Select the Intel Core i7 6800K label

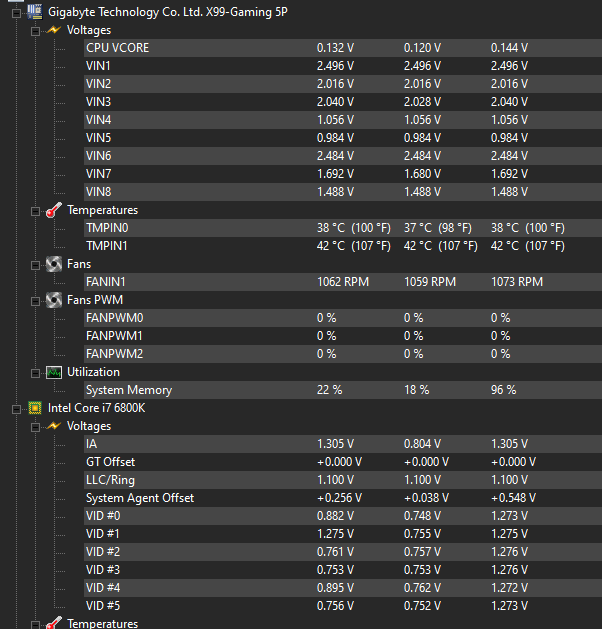pyautogui.click(x=96, y=408)
